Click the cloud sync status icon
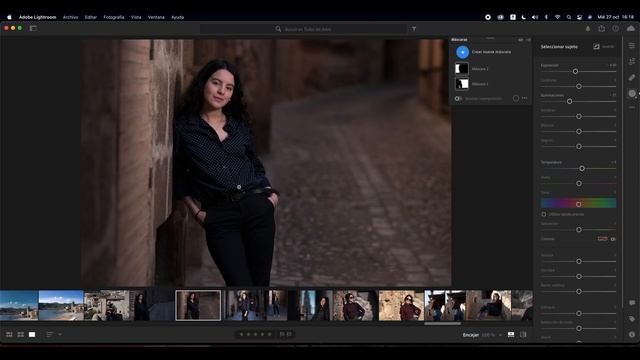 coord(631,29)
